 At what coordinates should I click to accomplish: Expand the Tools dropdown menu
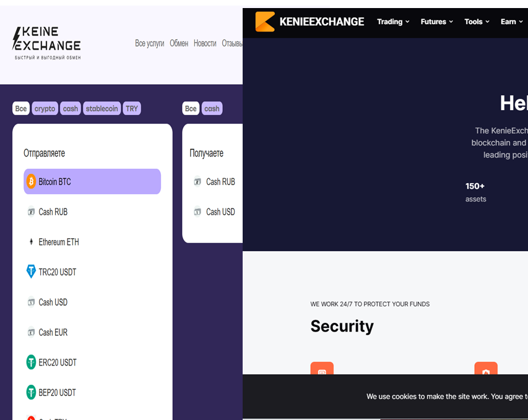click(477, 22)
